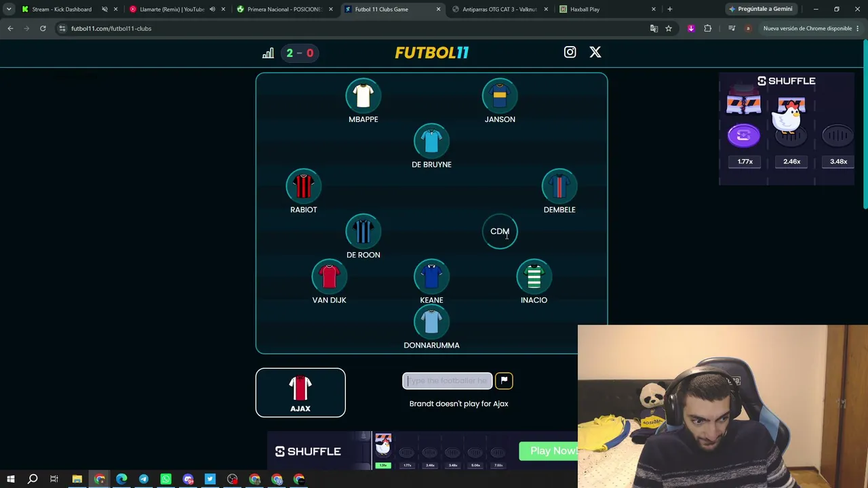Click the Van Dijk red shirt
The height and width of the screenshot is (488, 868).
[x=329, y=277]
